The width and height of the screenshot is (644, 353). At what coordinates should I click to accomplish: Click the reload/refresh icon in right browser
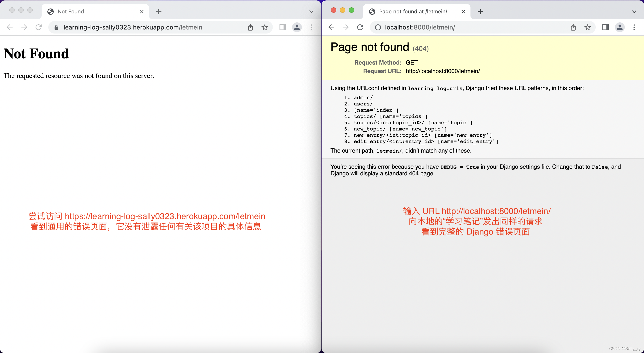(x=360, y=27)
